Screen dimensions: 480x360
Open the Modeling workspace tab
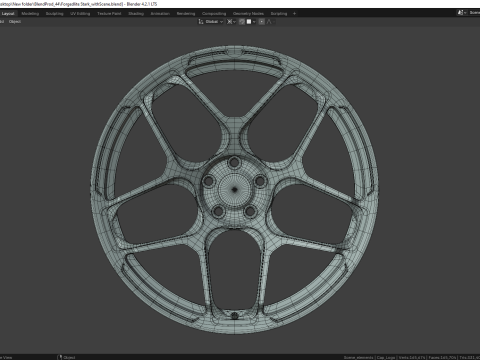(30, 14)
